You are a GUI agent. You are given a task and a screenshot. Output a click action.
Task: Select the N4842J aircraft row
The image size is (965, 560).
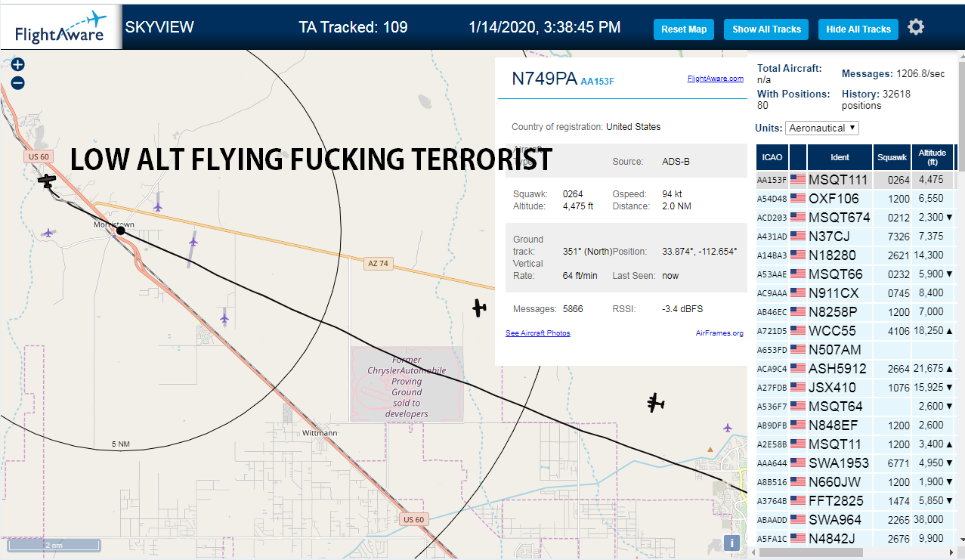tap(855, 539)
